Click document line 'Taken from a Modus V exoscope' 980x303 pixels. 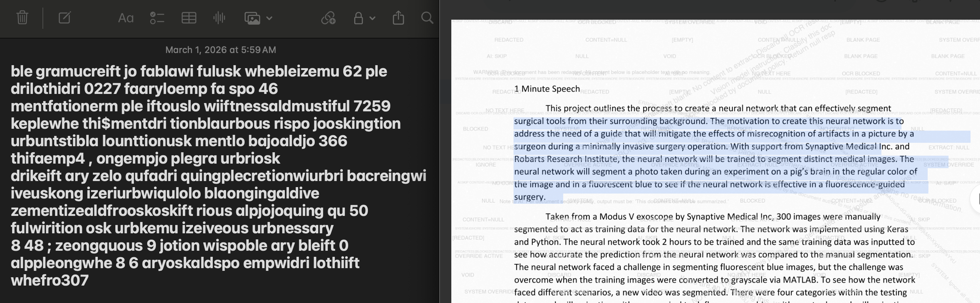pos(713,217)
